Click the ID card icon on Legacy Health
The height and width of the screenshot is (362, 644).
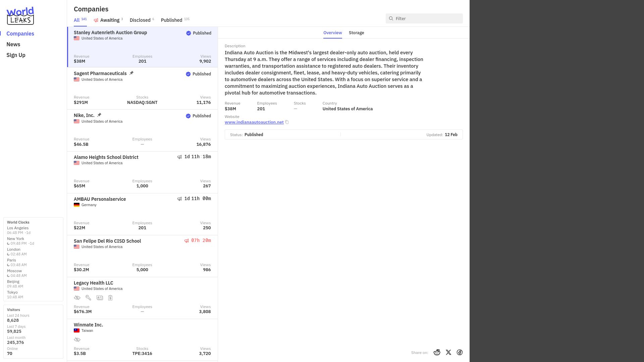[100, 298]
